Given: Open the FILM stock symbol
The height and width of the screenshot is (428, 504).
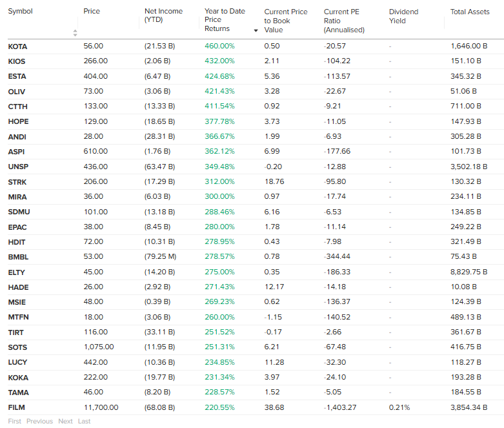Looking at the screenshot, I should [x=17, y=407].
